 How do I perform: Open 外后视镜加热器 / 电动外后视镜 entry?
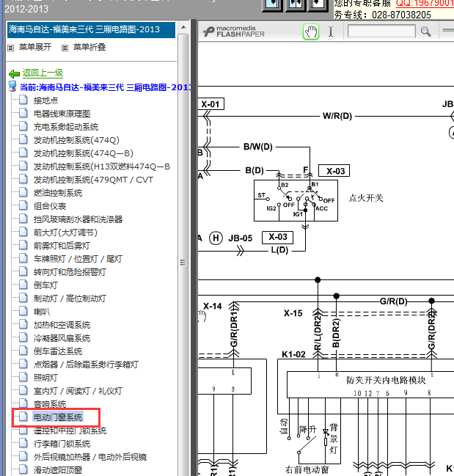90,457
